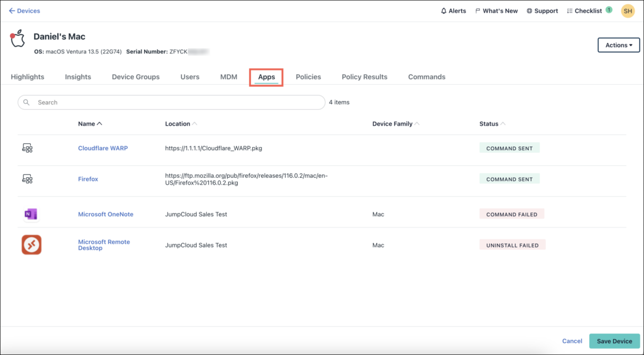Open the Device Groups tab
Image resolution: width=644 pixels, height=355 pixels.
pos(136,77)
